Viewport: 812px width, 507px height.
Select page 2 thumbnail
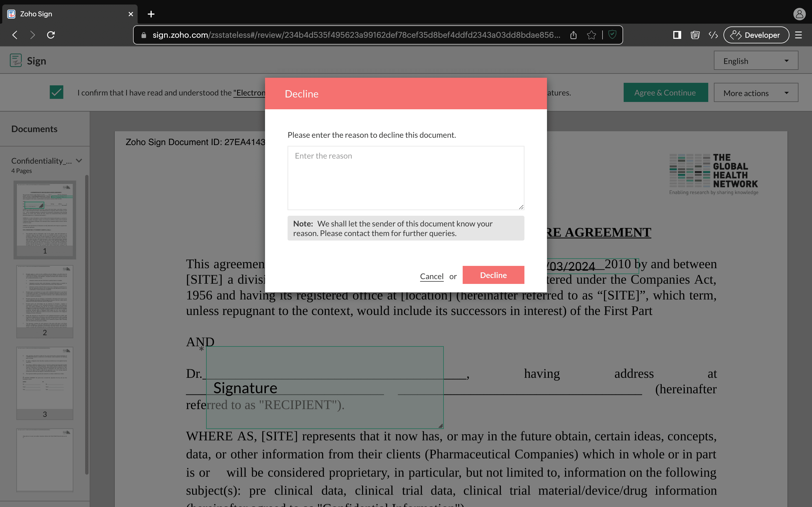click(x=45, y=301)
